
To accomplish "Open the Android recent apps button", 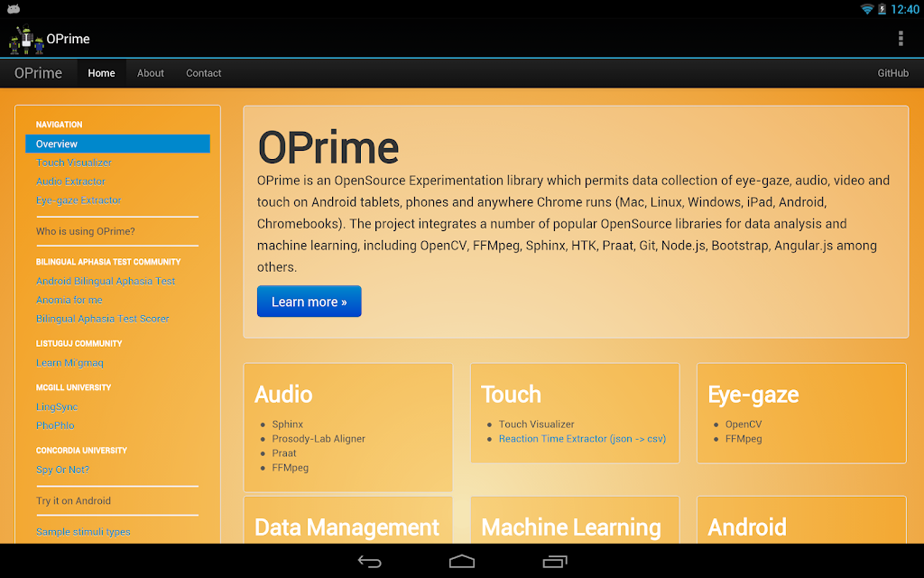I will (x=555, y=562).
